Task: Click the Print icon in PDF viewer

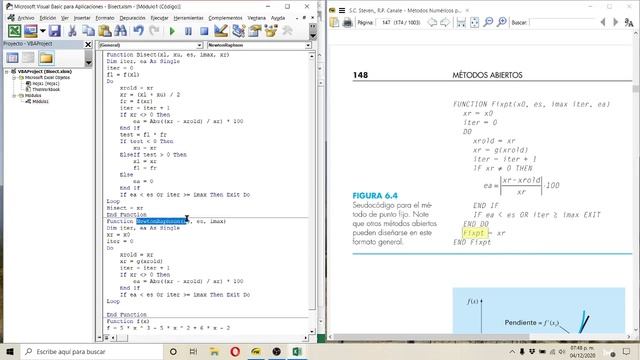Action: coord(347,23)
